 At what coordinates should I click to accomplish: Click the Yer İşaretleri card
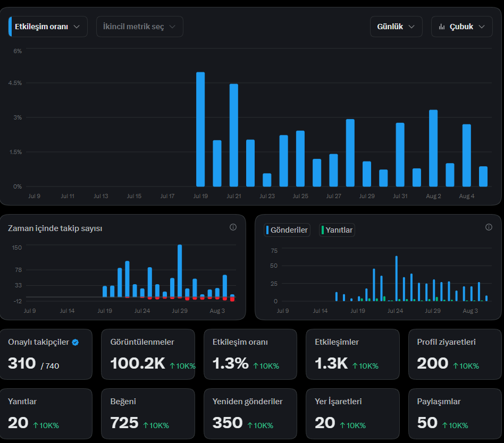(x=352, y=414)
